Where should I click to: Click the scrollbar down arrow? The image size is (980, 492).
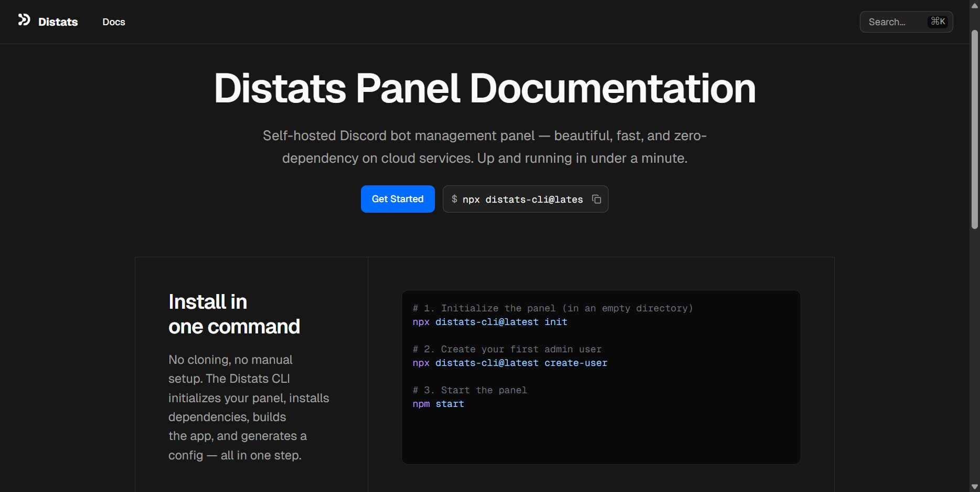[x=974, y=487]
